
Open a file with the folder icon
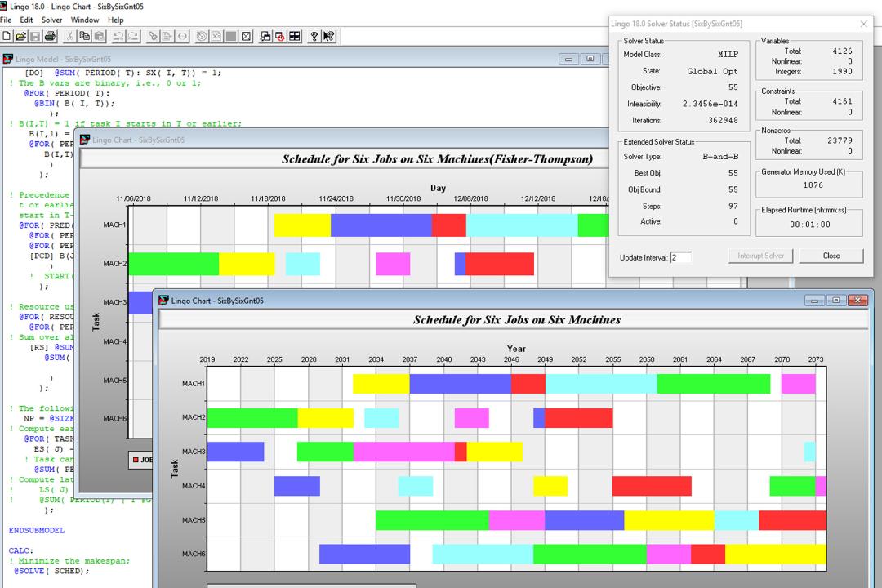[x=20, y=37]
